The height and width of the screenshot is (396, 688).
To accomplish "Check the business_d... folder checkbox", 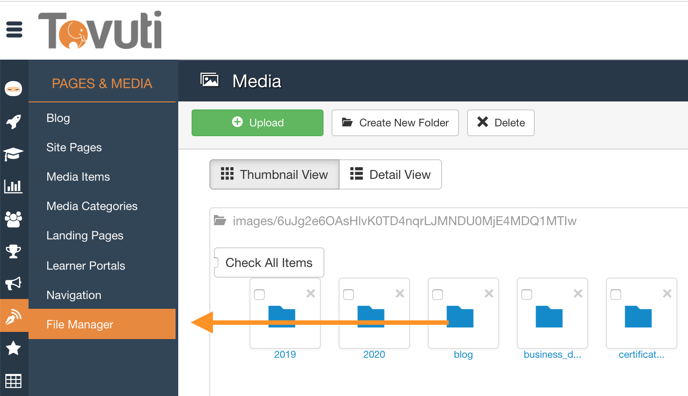I will [x=527, y=294].
